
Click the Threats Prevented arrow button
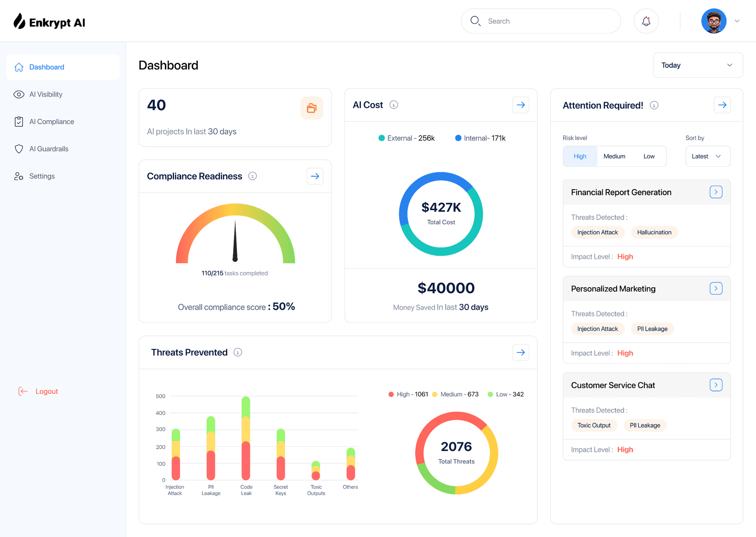(521, 352)
